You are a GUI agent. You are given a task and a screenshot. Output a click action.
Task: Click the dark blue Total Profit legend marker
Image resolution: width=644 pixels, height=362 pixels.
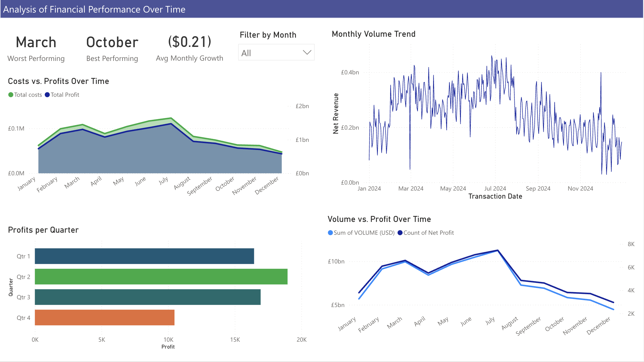47,95
